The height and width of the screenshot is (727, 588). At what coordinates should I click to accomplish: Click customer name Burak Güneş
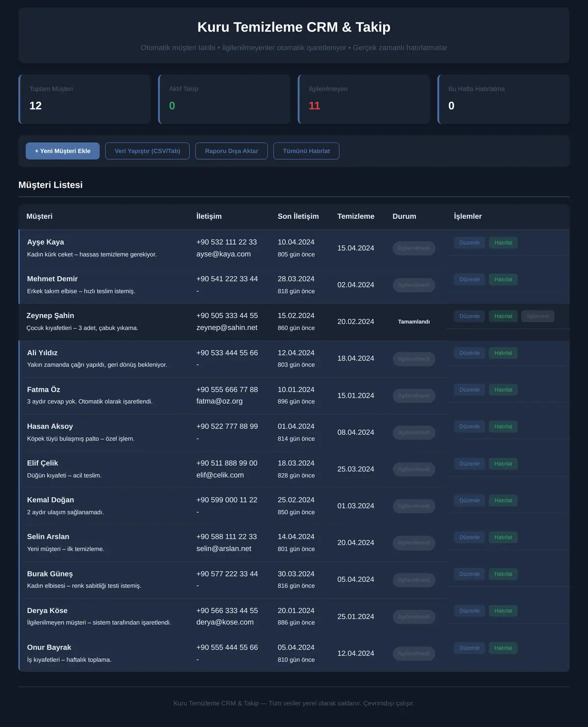(50, 574)
